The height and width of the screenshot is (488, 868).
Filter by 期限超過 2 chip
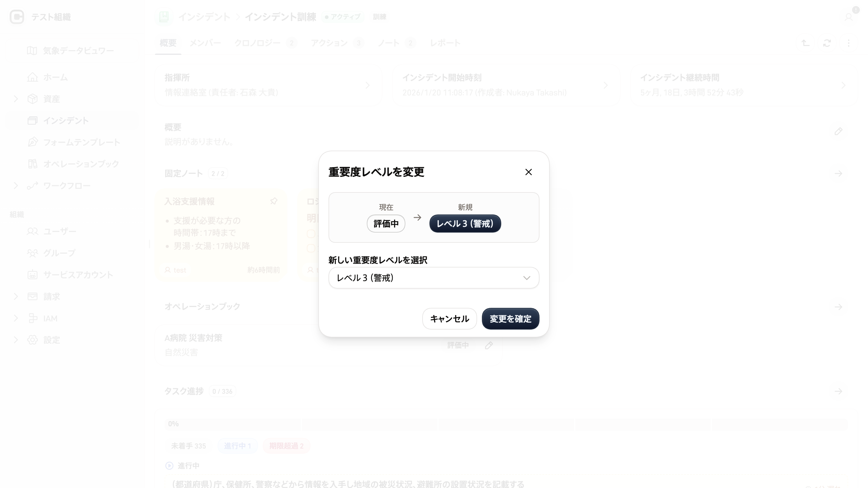(x=286, y=446)
